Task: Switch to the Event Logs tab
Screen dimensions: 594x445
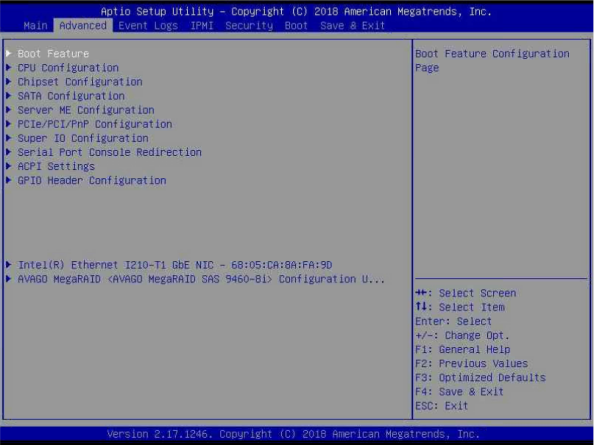Action: [x=148, y=26]
